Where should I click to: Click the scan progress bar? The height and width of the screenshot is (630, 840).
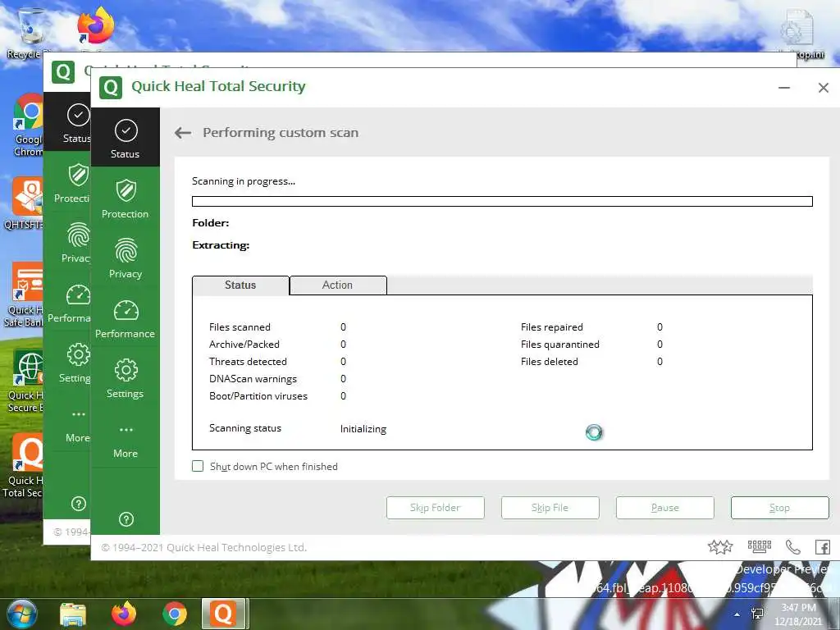[502, 202]
